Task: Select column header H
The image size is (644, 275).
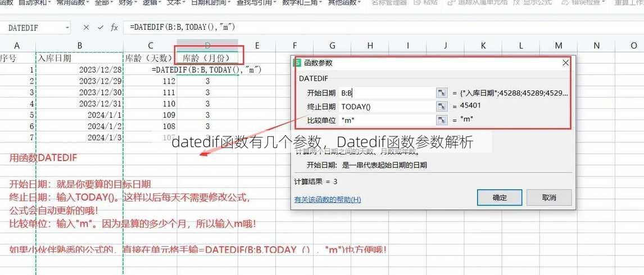Action: click(x=370, y=45)
